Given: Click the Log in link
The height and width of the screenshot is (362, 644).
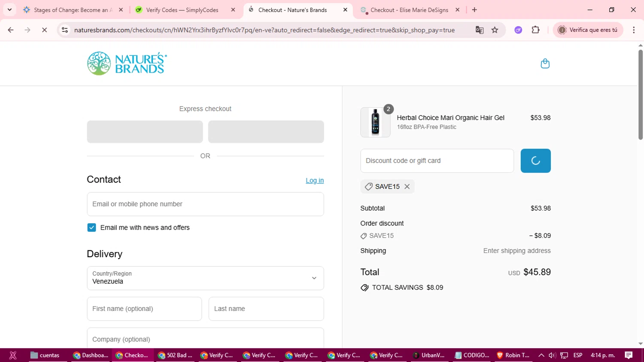Looking at the screenshot, I should coord(315,180).
